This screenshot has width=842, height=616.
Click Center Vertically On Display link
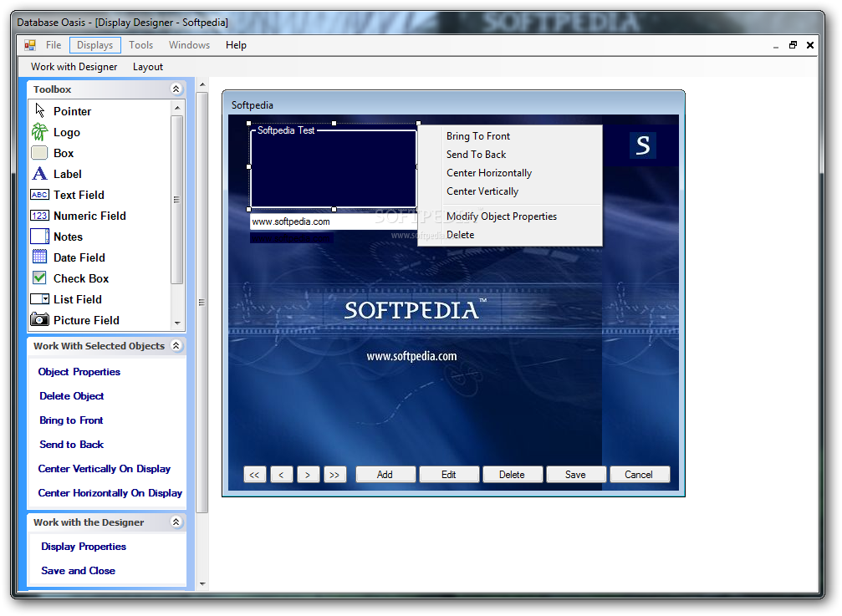click(105, 468)
